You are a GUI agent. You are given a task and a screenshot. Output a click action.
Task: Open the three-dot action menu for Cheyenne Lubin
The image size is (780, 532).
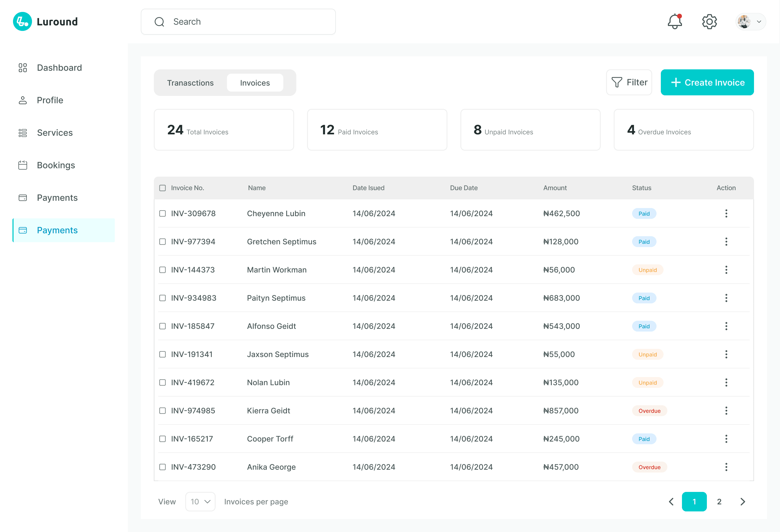(726, 213)
